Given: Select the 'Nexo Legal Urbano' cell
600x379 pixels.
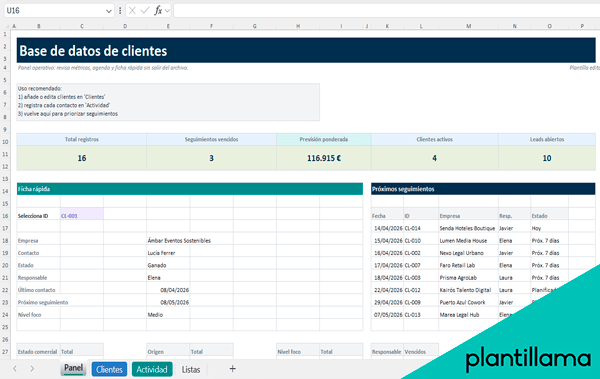Looking at the screenshot, I should (x=468, y=253).
